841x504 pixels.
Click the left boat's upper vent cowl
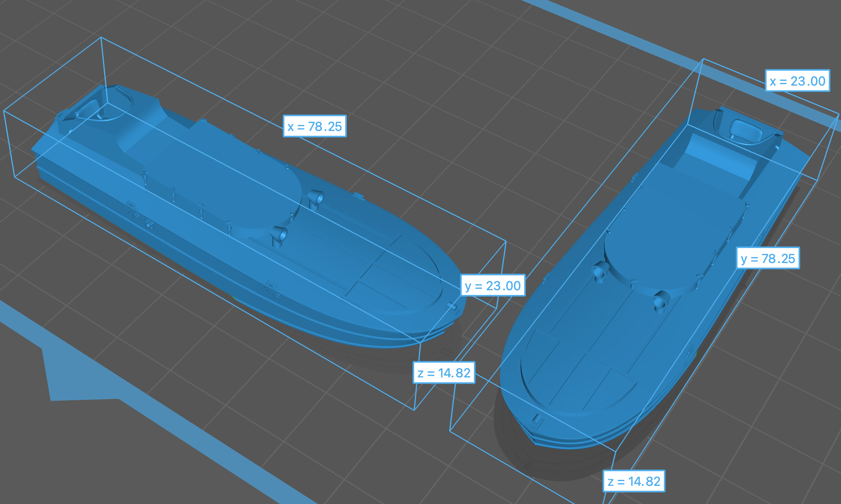coord(316,197)
